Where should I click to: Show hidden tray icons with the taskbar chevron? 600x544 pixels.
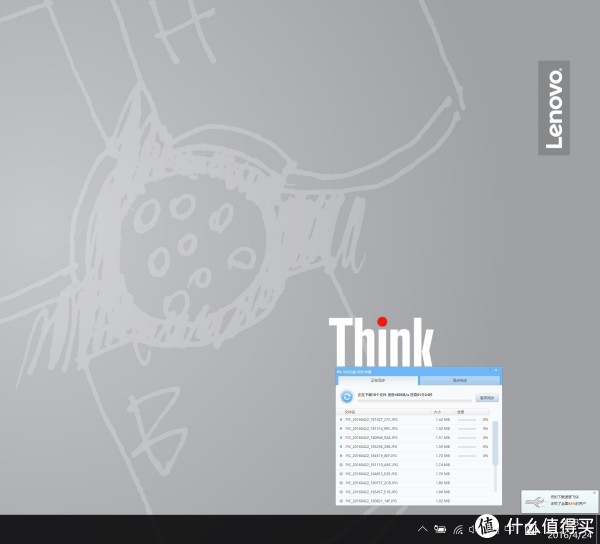[422, 529]
